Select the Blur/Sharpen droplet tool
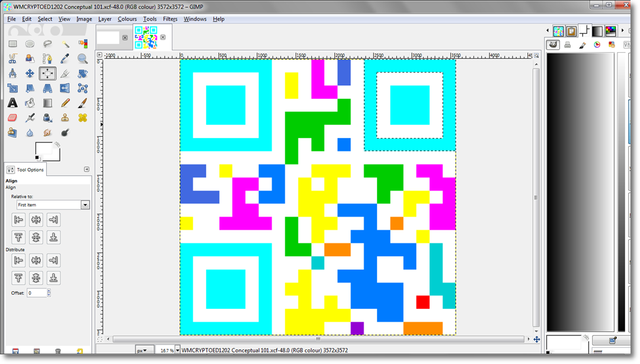The image size is (640, 364). (x=30, y=133)
